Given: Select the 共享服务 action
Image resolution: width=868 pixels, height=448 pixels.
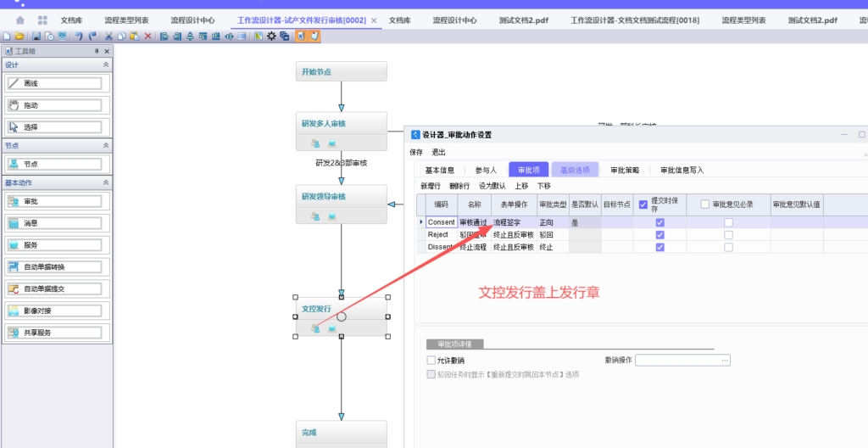Looking at the screenshot, I should point(57,333).
